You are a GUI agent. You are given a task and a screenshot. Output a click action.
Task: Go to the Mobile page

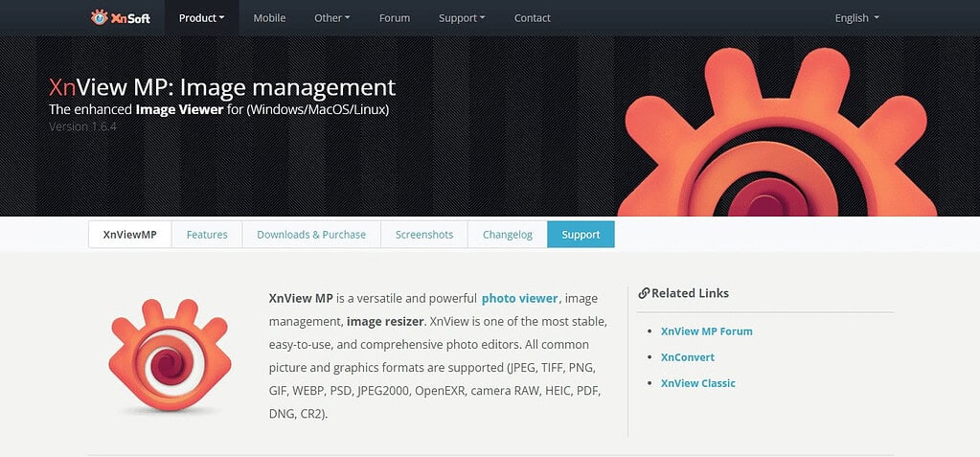[x=269, y=18]
